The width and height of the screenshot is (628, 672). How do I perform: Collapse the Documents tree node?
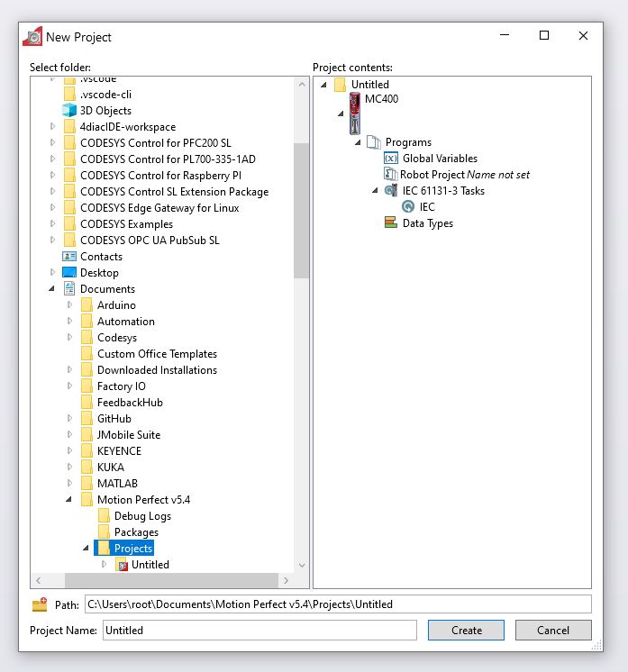pyautogui.click(x=52, y=288)
